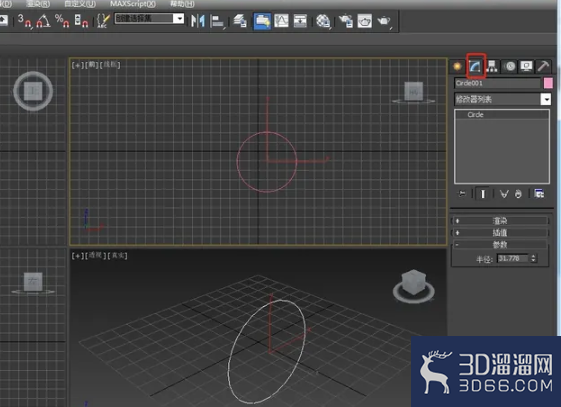Toggle the highlighted Graphite ribbon button
561x407 pixels.
[262, 21]
